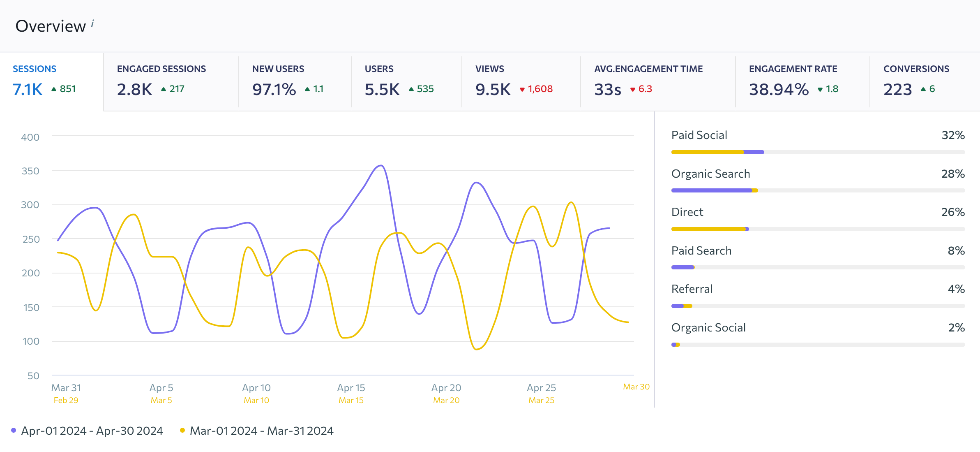Switch to the Views metric tab
Image resolution: width=980 pixels, height=452 pixels.
click(521, 82)
